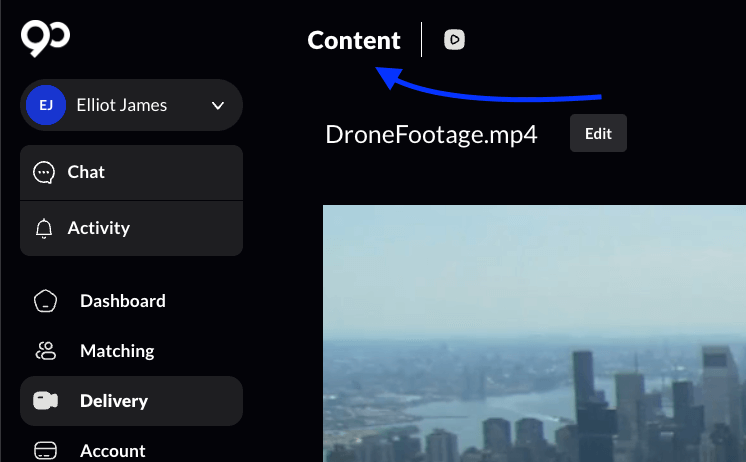Select the Content tab heading

coord(354,40)
